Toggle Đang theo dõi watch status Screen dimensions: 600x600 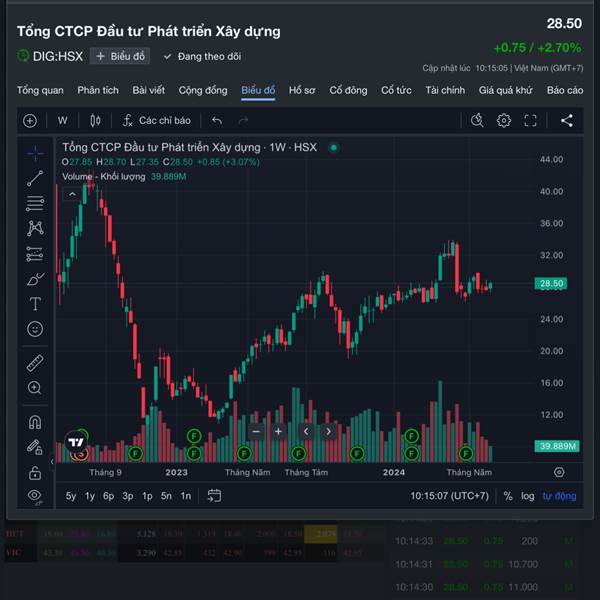(x=202, y=57)
